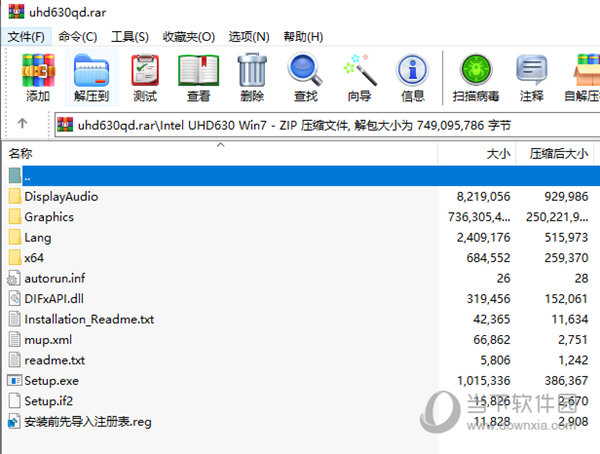This screenshot has height=454, width=600.
Task: Select the mup.xml file name
Action: click(48, 340)
